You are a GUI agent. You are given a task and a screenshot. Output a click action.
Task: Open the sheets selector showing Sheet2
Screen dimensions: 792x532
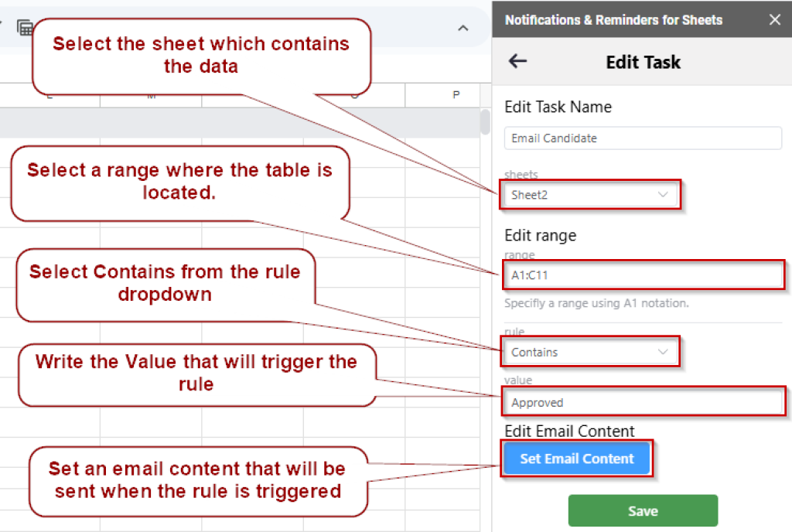pos(591,195)
